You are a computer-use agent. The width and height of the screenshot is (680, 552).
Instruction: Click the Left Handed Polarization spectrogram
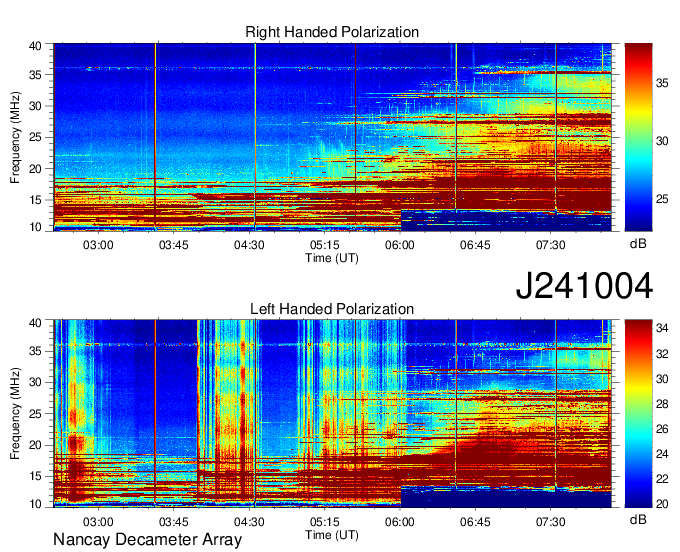tap(332, 414)
